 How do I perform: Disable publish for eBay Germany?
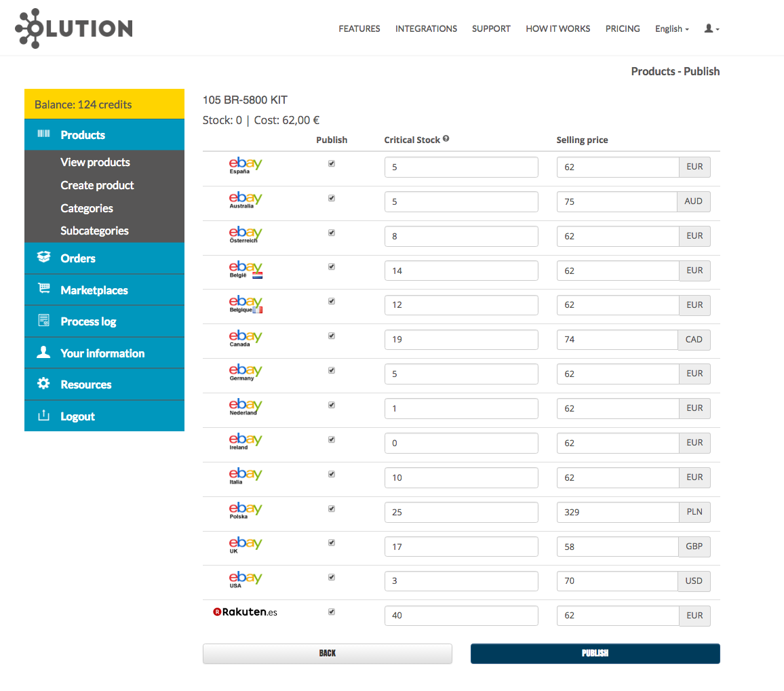click(x=332, y=370)
